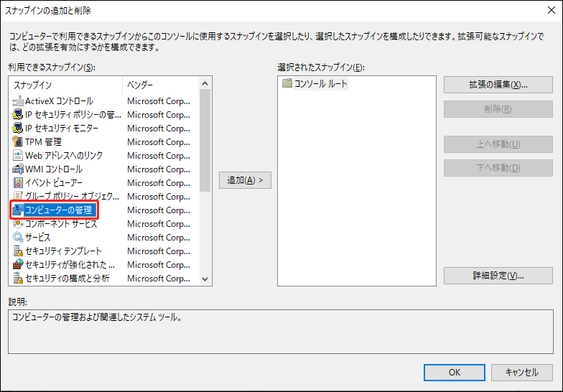563x392 pixels.
Task: Click the scroll down arrow of snap-in list
Action: coord(205,279)
